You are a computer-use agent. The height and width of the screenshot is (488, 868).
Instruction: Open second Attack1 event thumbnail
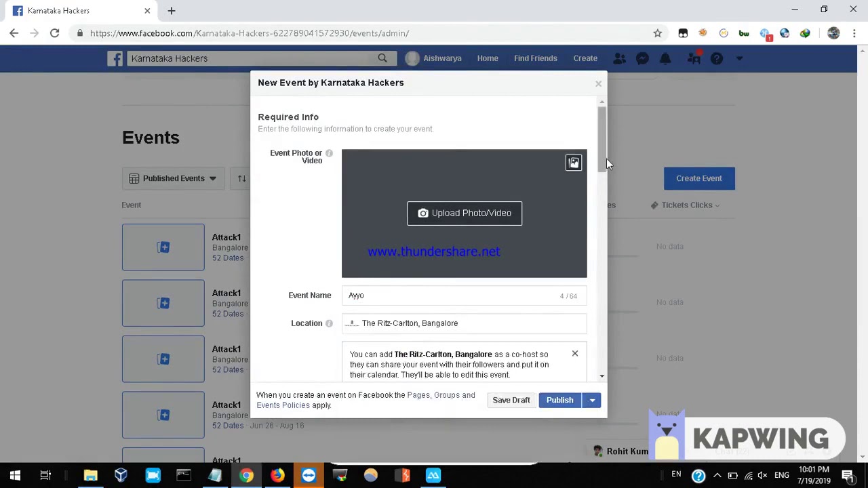(163, 303)
